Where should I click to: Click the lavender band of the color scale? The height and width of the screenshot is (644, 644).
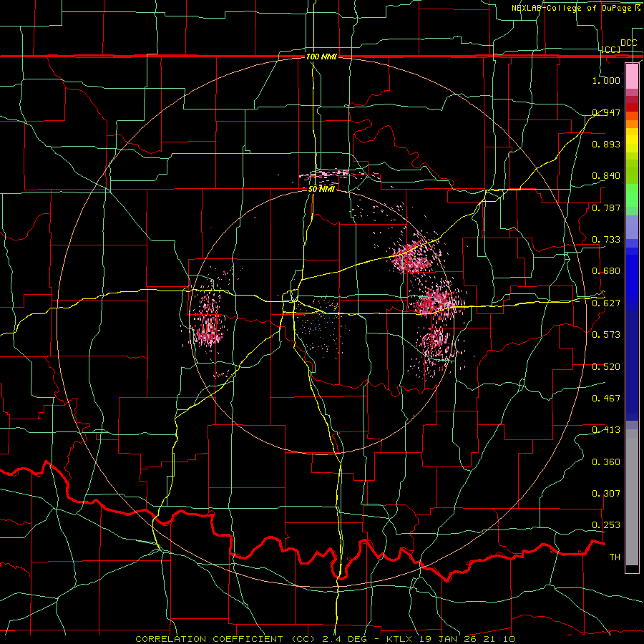click(632, 227)
